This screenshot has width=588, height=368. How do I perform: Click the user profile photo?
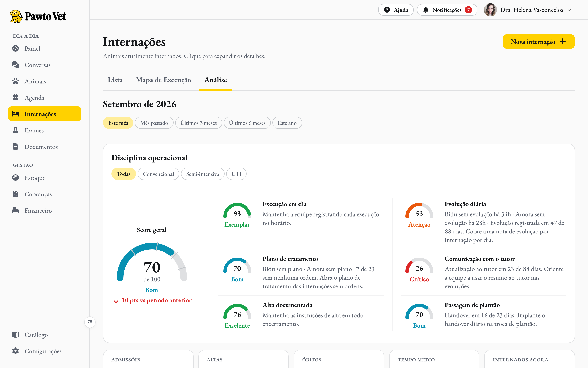490,10
